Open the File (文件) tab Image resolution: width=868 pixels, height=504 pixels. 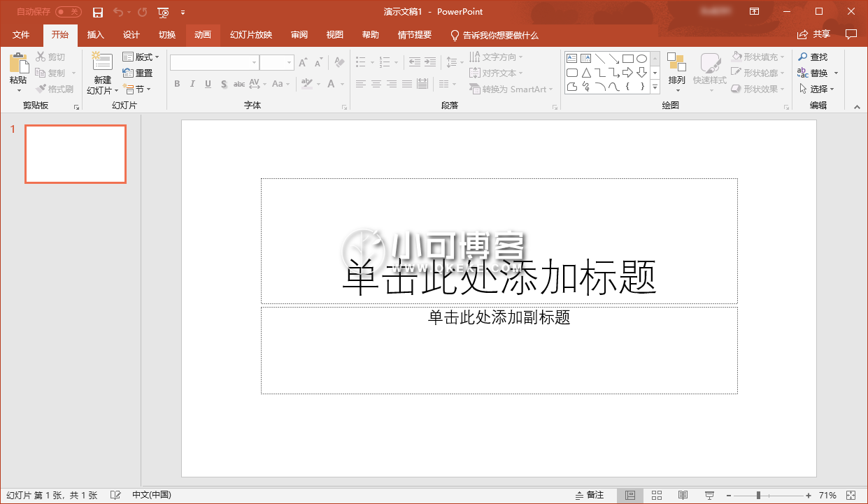(x=21, y=35)
